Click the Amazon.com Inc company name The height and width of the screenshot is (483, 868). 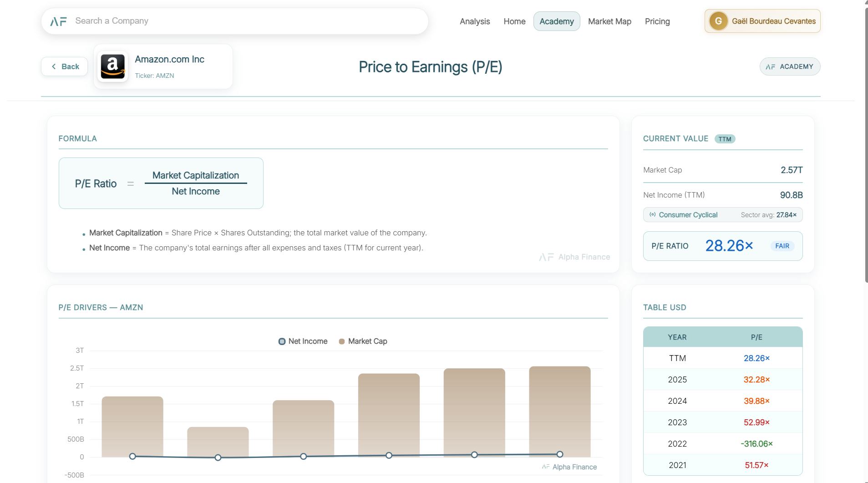[x=169, y=59]
